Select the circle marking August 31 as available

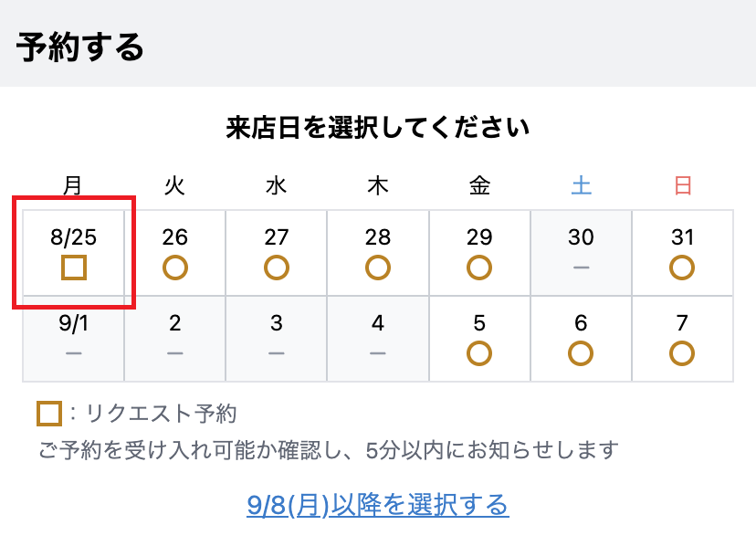point(682,268)
